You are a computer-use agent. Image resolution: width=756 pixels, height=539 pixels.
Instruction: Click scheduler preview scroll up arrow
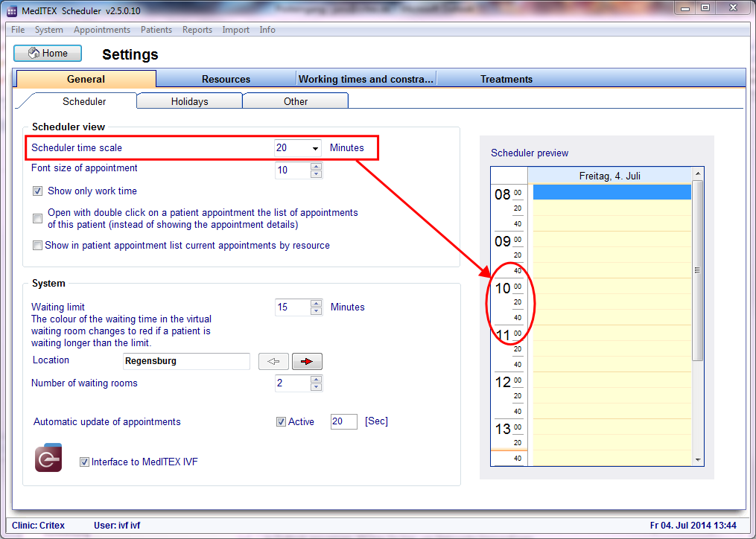[x=698, y=173]
